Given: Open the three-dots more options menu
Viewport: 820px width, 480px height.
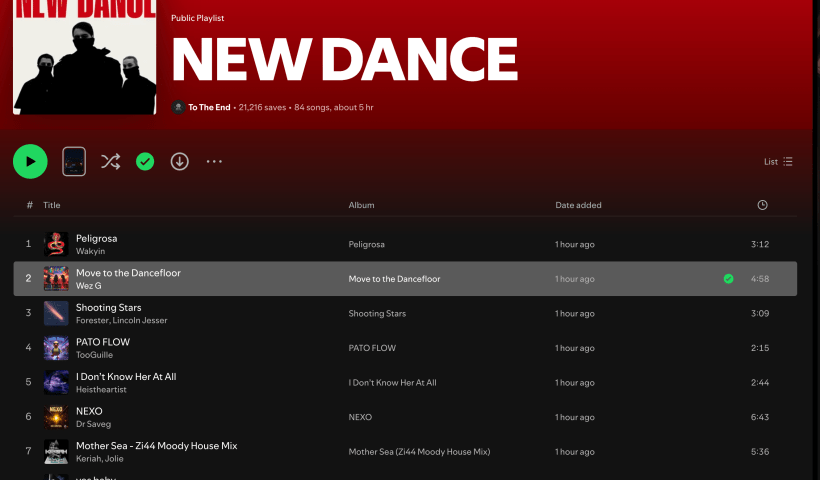Looking at the screenshot, I should [214, 161].
